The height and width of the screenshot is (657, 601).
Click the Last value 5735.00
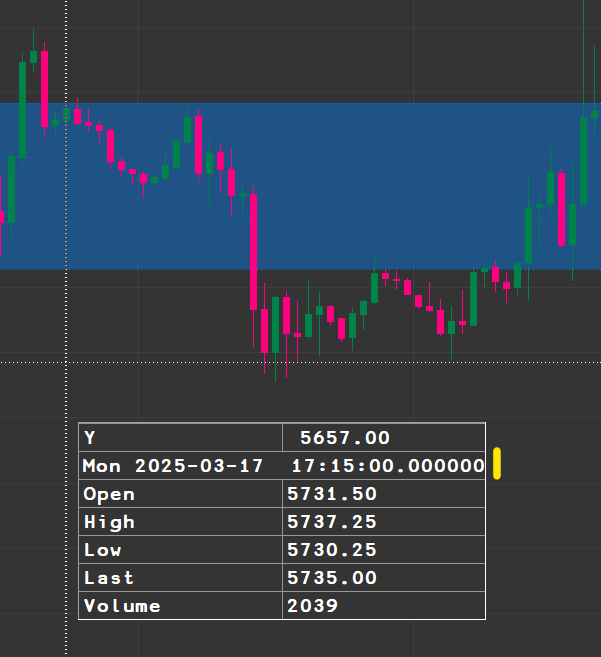coord(332,578)
